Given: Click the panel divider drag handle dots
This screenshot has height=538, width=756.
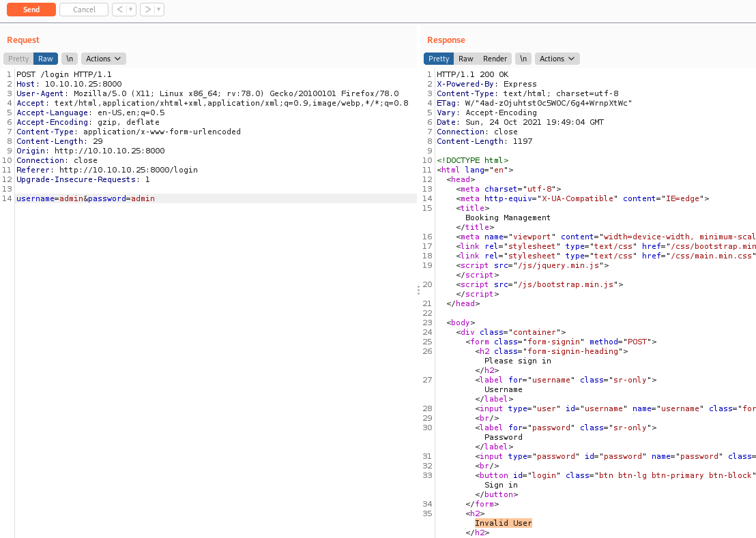Looking at the screenshot, I should (x=418, y=290).
